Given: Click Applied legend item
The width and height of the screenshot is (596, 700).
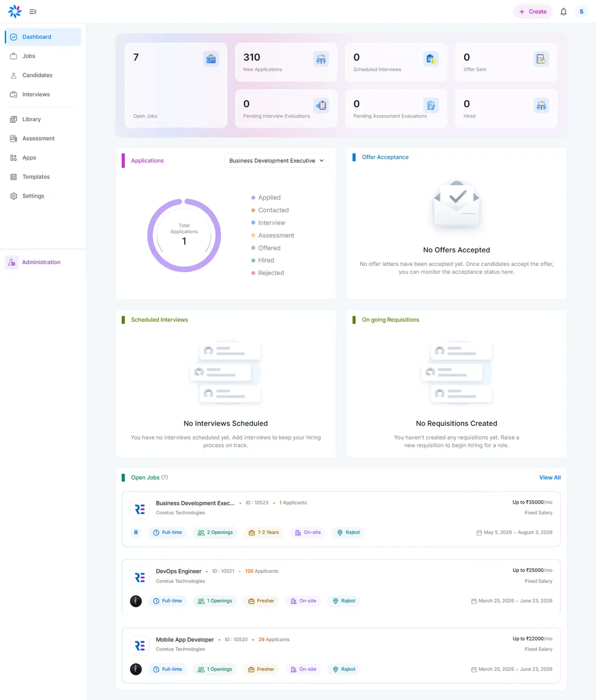Looking at the screenshot, I should coord(266,198).
